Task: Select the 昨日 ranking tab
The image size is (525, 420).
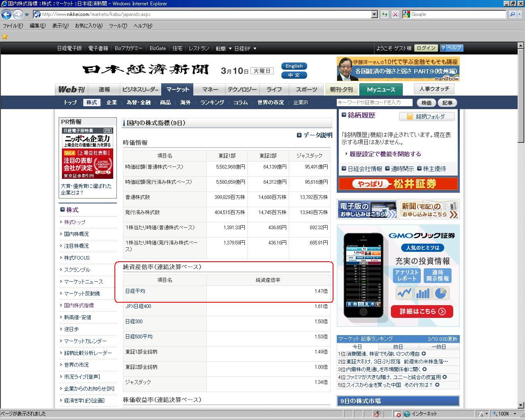Action: [x=398, y=347]
